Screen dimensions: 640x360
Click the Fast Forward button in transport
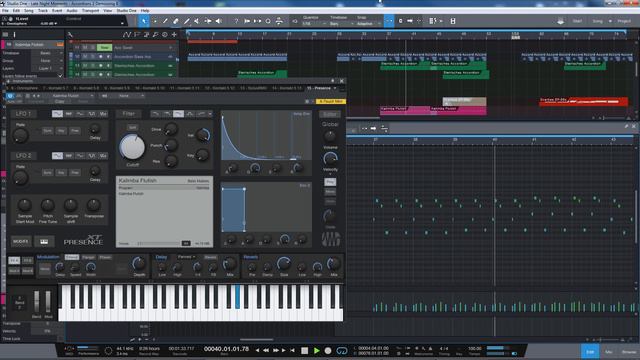pos(276,350)
